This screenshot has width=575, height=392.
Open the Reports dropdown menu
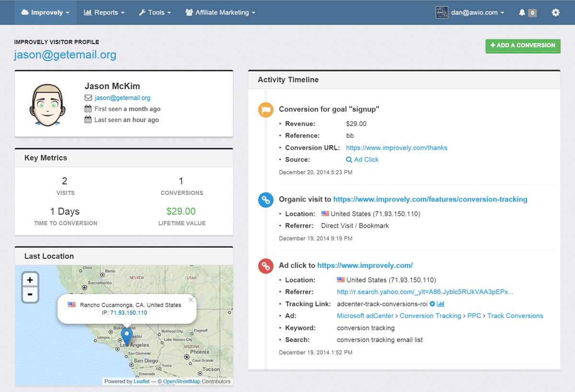coord(104,12)
